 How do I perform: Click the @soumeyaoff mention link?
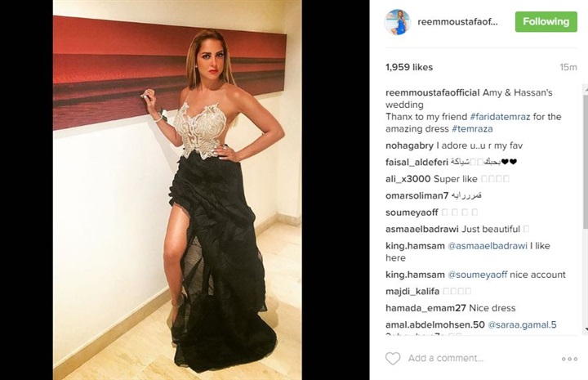click(478, 275)
